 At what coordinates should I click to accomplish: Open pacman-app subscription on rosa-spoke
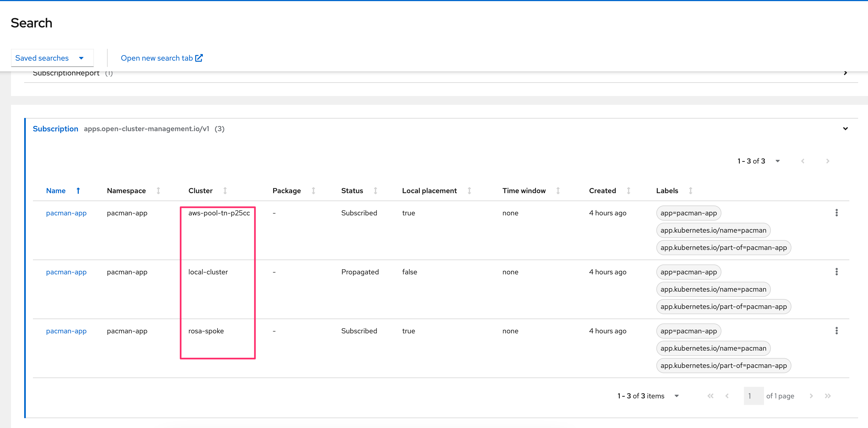[66, 331]
